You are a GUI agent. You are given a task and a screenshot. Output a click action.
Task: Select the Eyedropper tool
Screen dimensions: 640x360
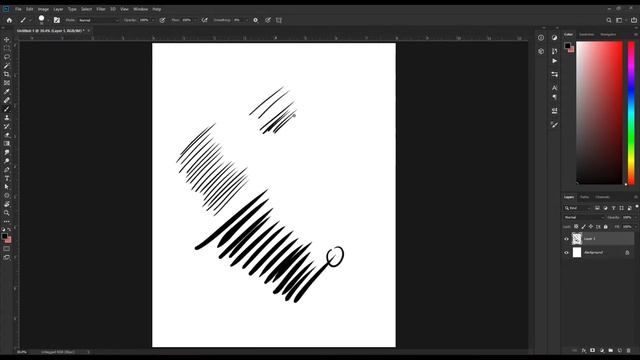pyautogui.click(x=7, y=91)
